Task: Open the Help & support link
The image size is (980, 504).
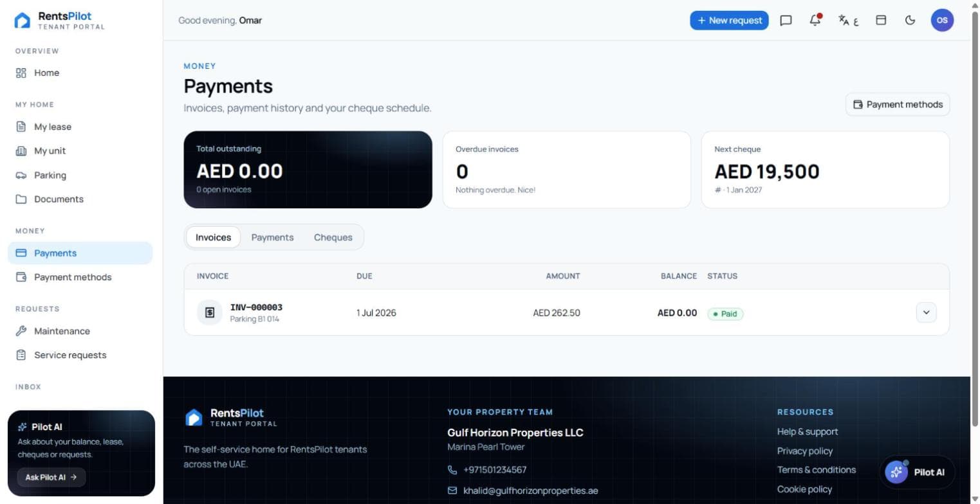Action: pos(807,431)
